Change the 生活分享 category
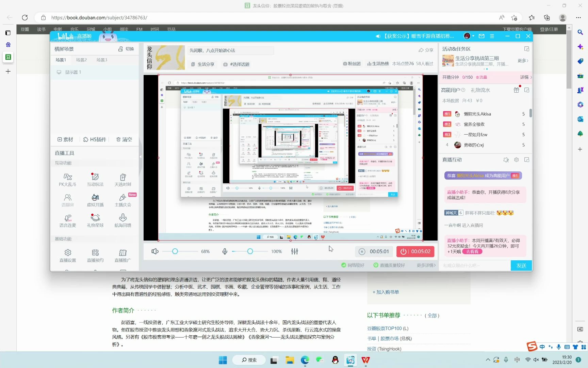 click(203, 64)
